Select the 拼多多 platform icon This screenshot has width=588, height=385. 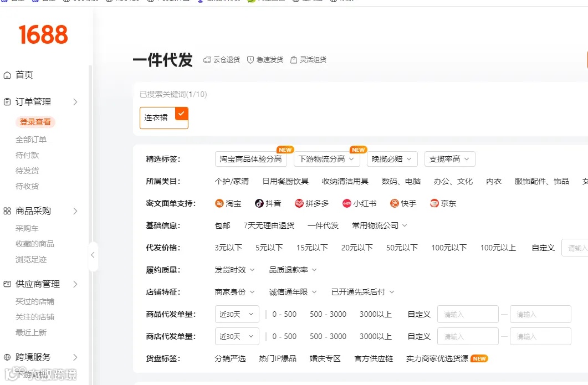pyautogui.click(x=299, y=203)
